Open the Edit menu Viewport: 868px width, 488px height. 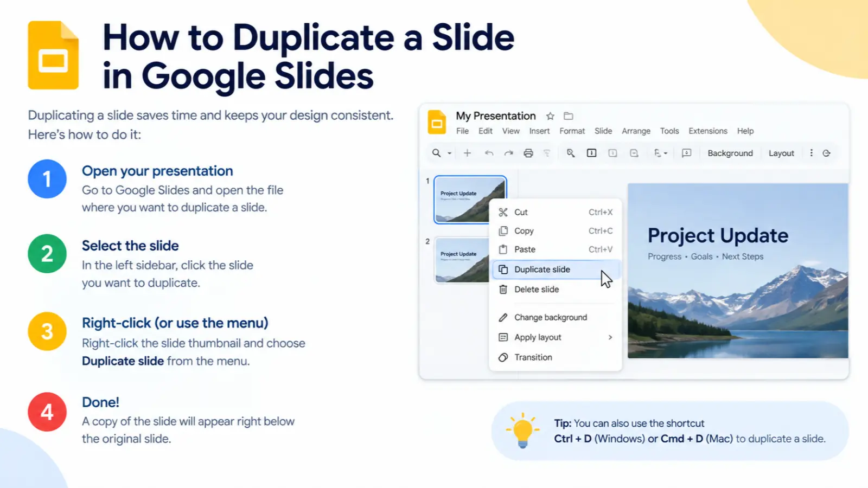pyautogui.click(x=486, y=131)
